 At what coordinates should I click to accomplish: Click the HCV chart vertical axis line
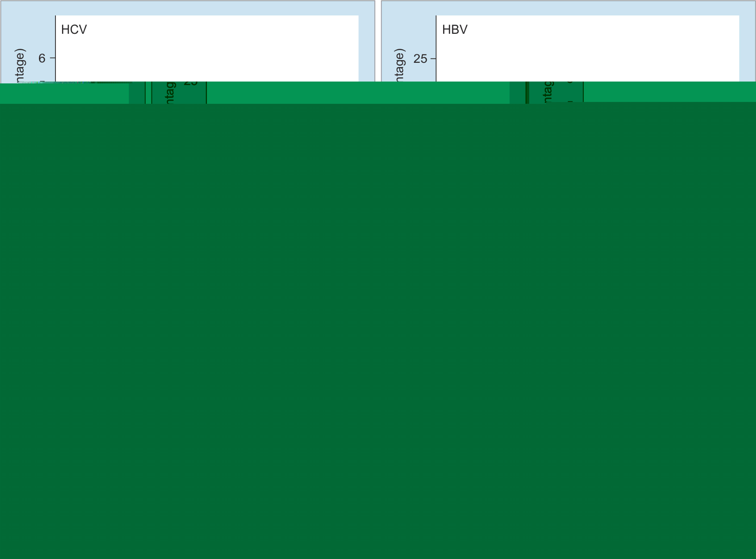coord(55,41)
